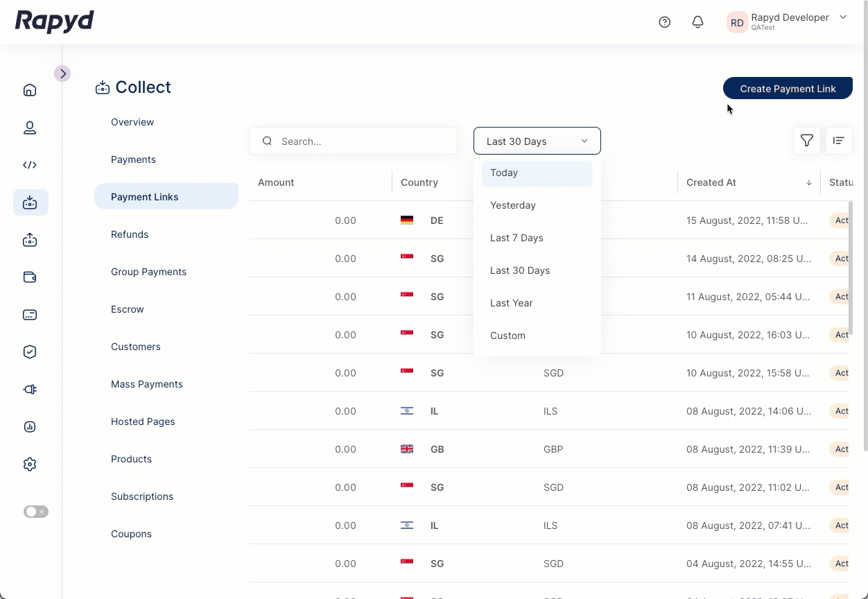Screen dimensions: 868x599
Task: Open the shield Protect icon in the sidebar
Action: coord(30,352)
